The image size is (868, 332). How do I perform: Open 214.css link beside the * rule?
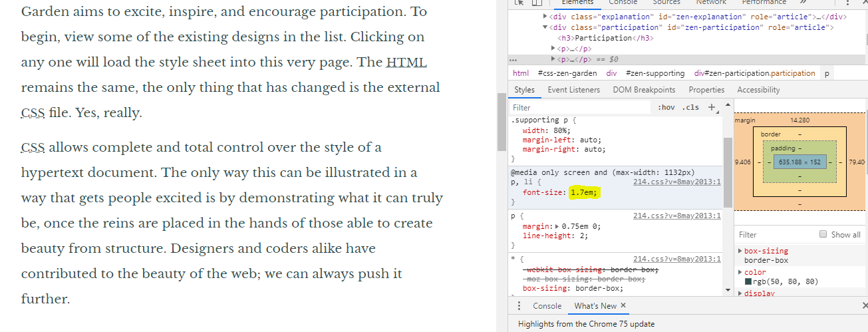pyautogui.click(x=677, y=259)
